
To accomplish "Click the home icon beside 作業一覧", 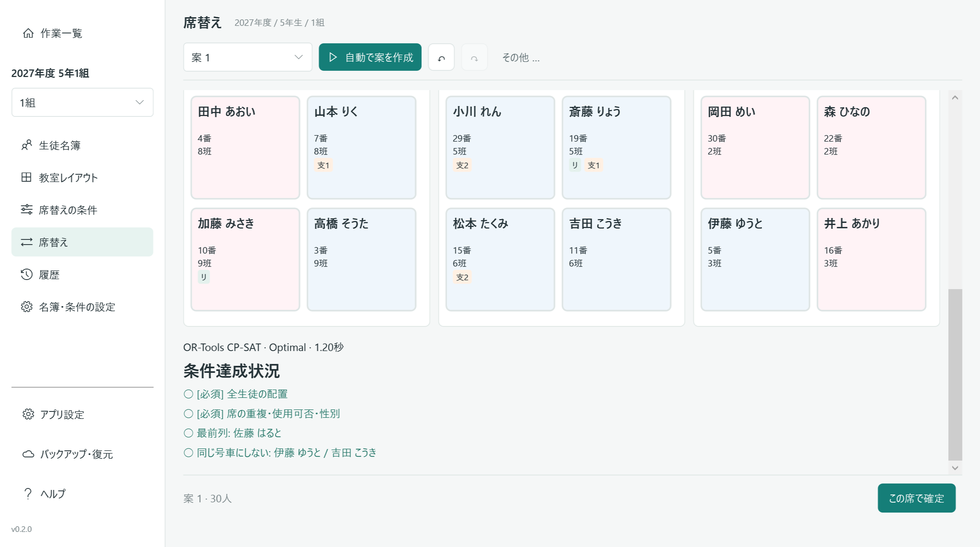I will click(x=28, y=33).
